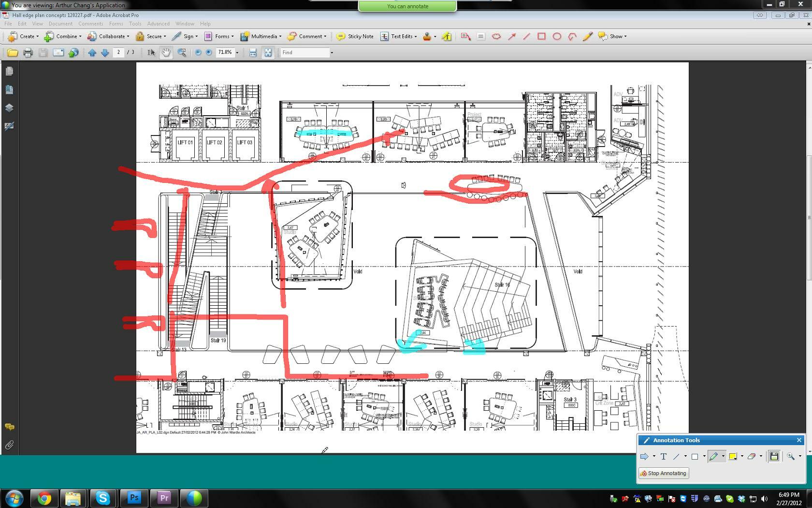The image size is (812, 508).
Task: Select the Cloud shape tool
Action: point(496,36)
